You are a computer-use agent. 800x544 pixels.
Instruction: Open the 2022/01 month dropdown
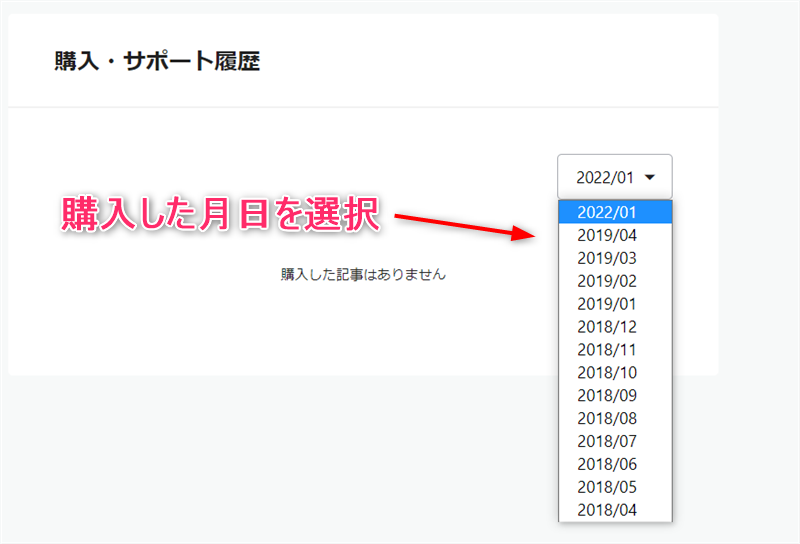[x=614, y=177]
